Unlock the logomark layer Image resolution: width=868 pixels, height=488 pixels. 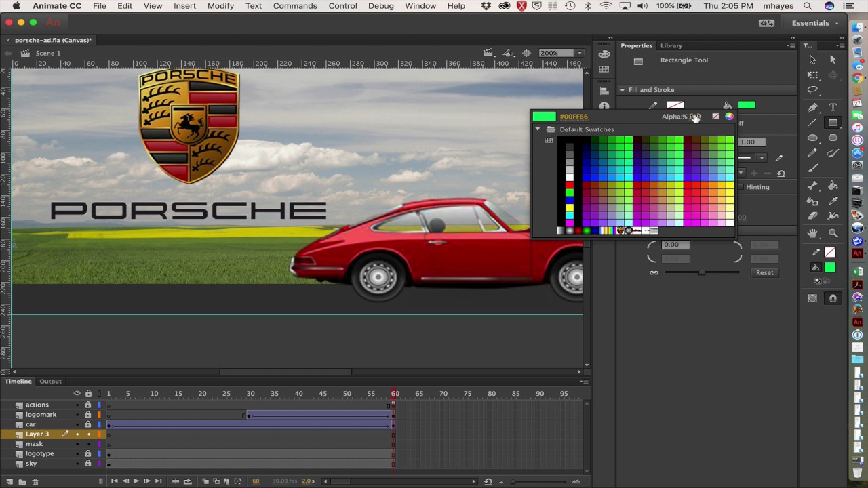tap(87, 415)
